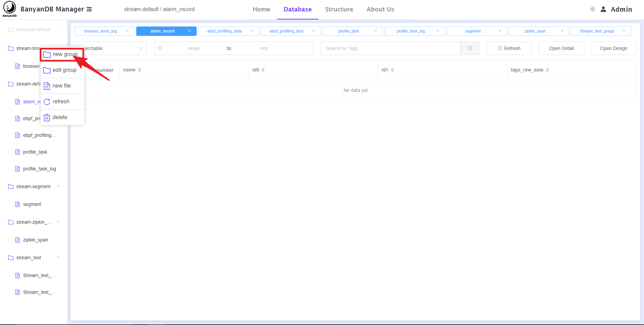Select stream_test group in sidebar
The image size is (644, 325).
(x=29, y=258)
